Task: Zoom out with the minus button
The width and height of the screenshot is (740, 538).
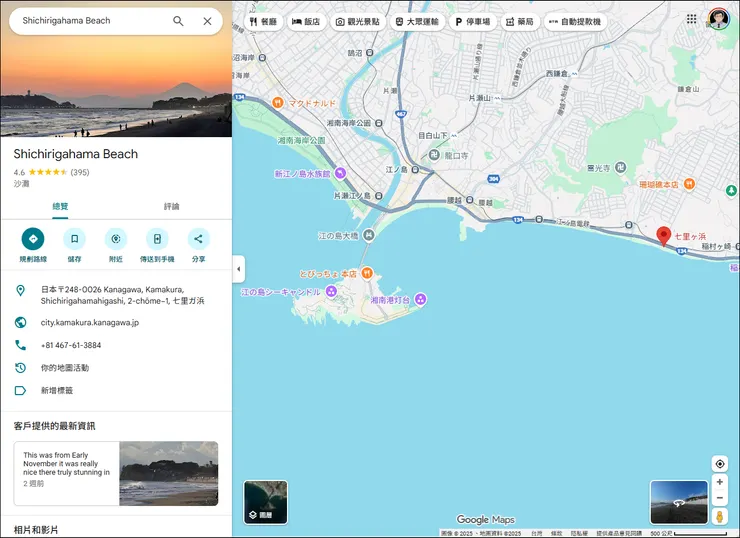Action: (x=720, y=498)
